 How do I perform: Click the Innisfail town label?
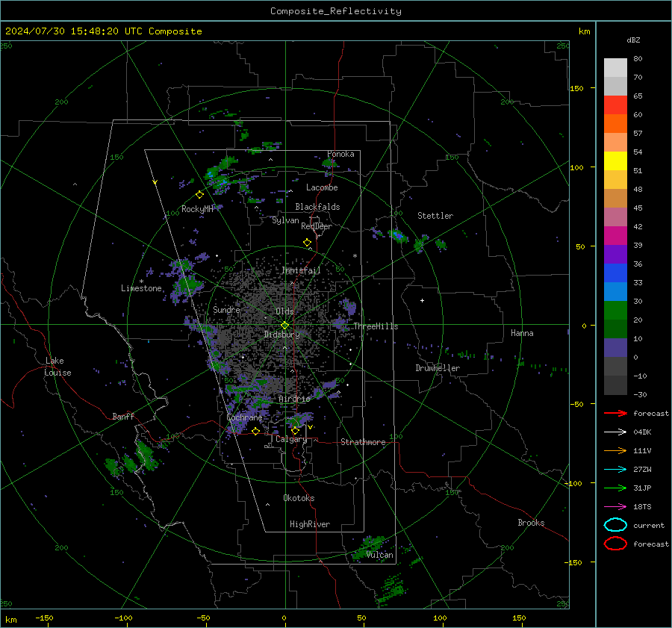tap(301, 270)
